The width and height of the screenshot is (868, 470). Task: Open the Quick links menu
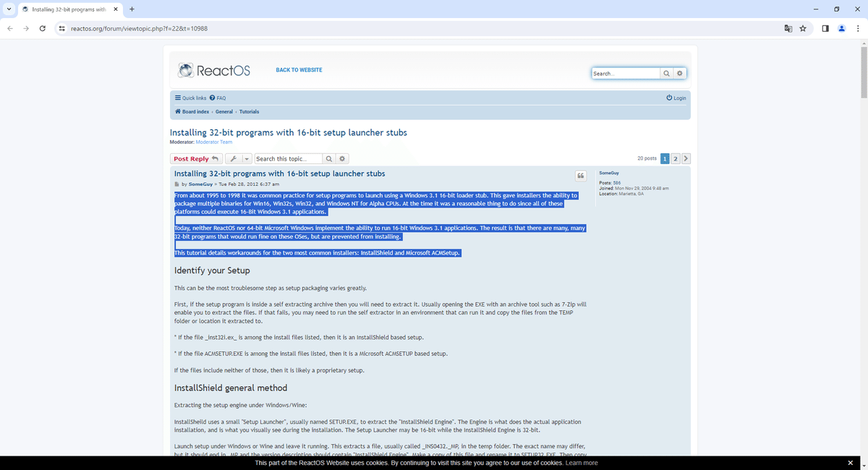point(191,98)
